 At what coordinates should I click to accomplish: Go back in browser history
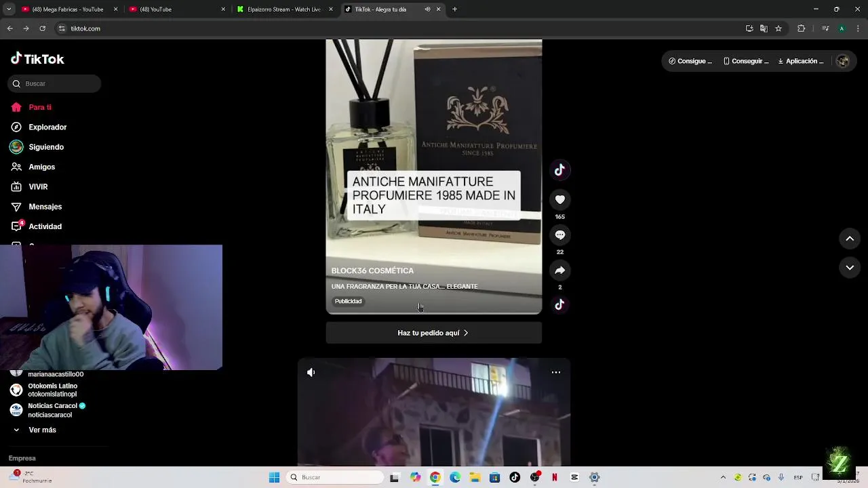10,28
